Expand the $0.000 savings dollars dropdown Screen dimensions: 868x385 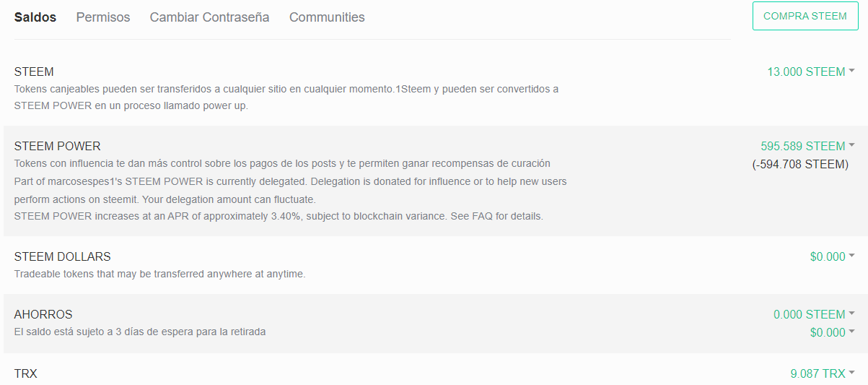pyautogui.click(x=833, y=332)
